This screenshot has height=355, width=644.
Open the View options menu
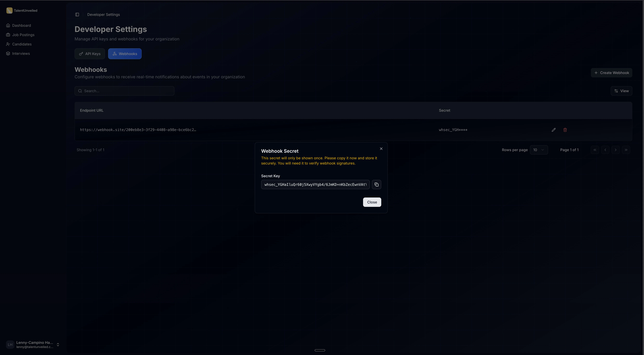point(622,91)
